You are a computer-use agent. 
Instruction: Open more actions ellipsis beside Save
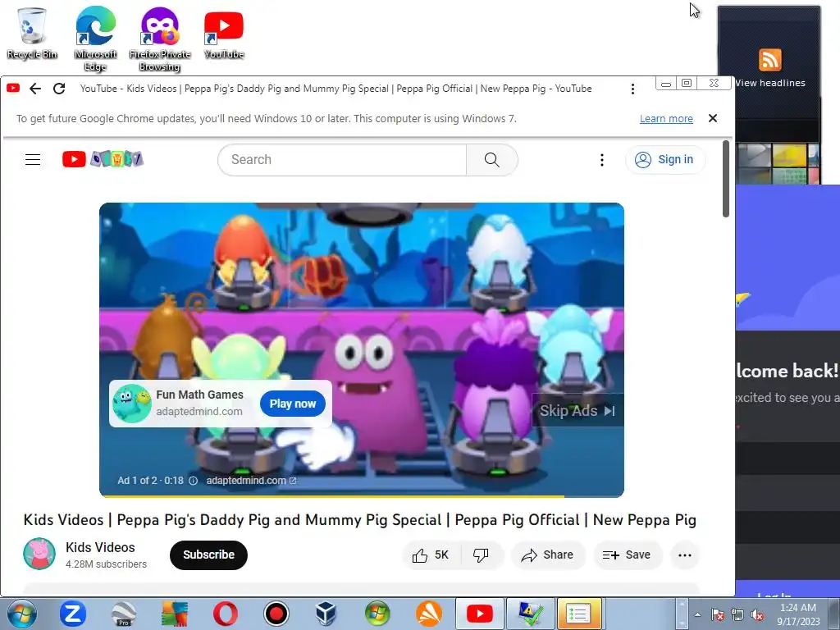(x=685, y=555)
